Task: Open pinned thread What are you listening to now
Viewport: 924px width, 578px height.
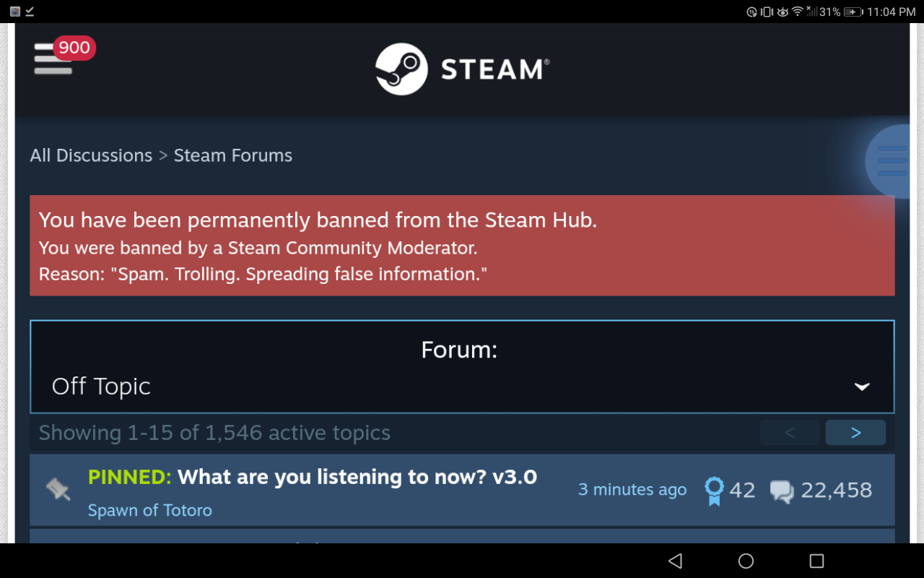Action: (x=357, y=477)
